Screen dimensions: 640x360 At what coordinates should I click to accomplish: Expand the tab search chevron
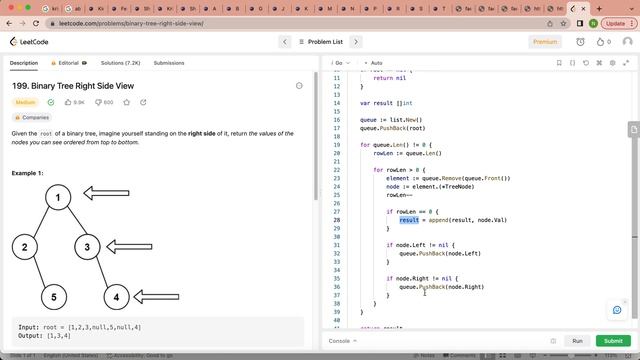tap(631, 8)
